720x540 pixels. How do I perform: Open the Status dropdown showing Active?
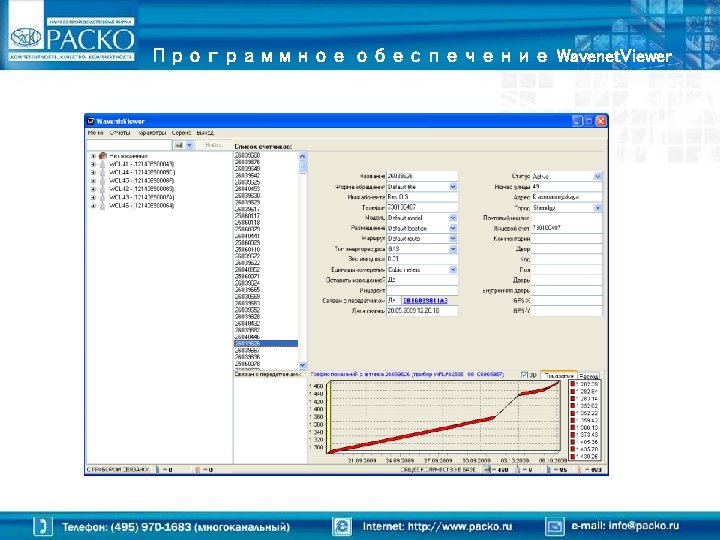click(x=597, y=176)
